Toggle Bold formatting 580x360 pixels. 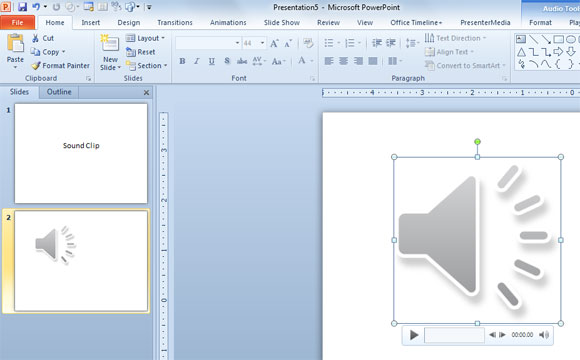pos(182,61)
